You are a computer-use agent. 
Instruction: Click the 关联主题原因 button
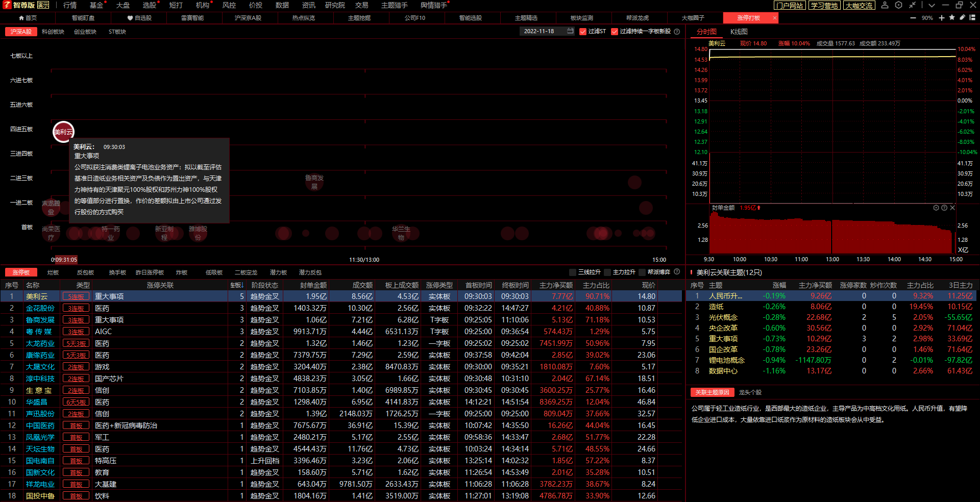(713, 392)
